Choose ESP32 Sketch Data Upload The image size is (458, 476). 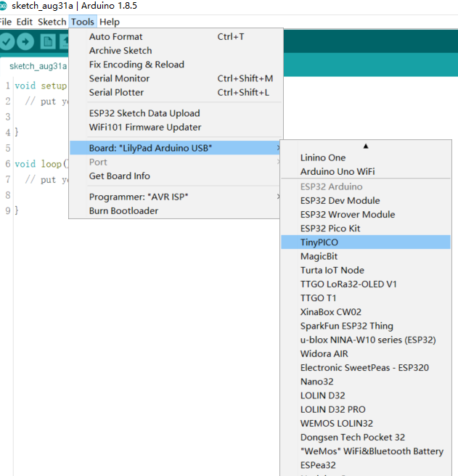pyautogui.click(x=176, y=113)
